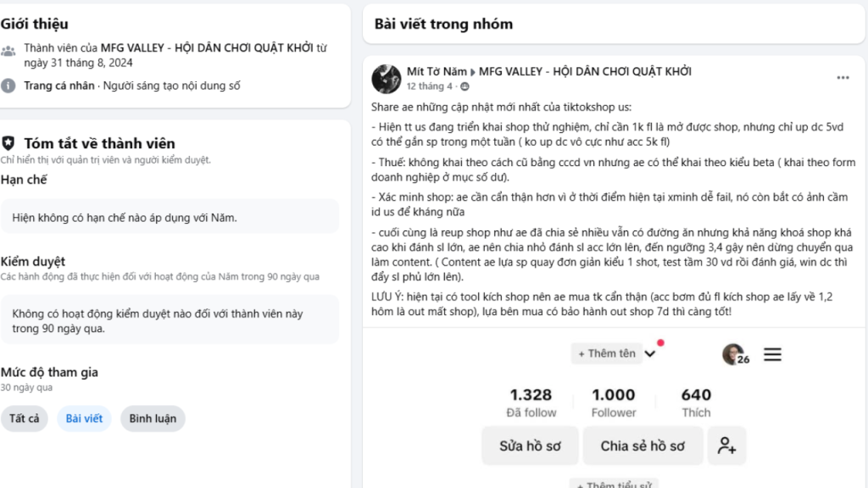The width and height of the screenshot is (868, 488).
Task: Open MFG VALLEY group link in post header
Action: [586, 72]
